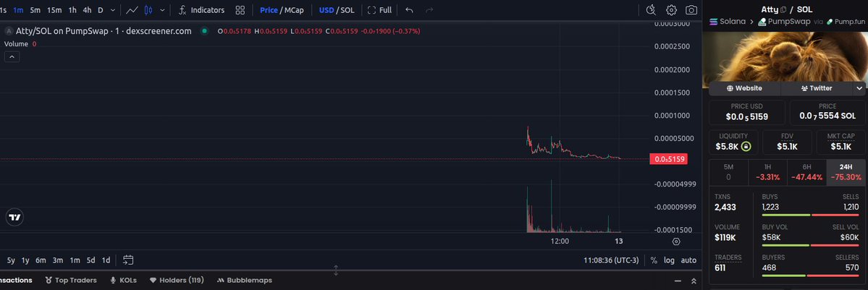The width and height of the screenshot is (868, 290).
Task: Collapse the indicator legend arrow button
Action: point(12,56)
